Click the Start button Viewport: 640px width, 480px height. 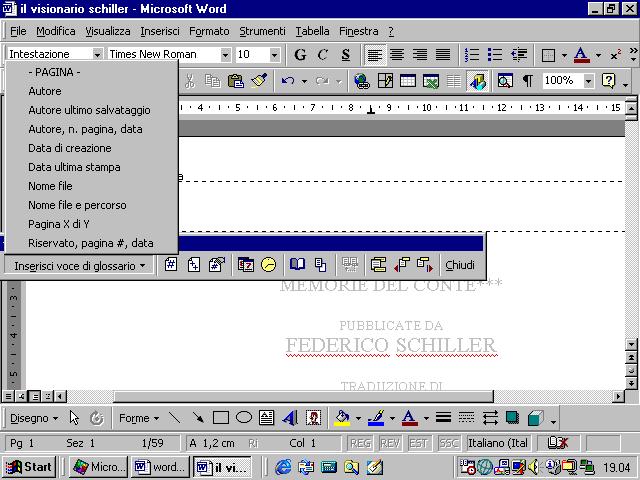[29, 467]
